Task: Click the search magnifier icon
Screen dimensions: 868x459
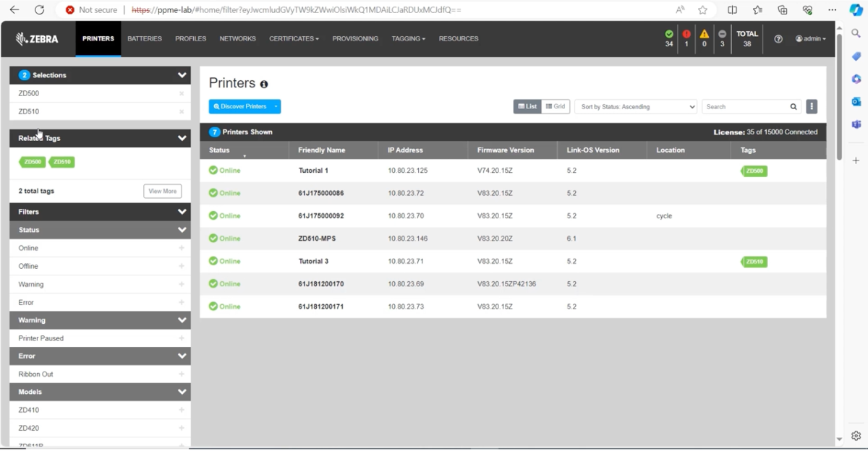Action: click(793, 107)
